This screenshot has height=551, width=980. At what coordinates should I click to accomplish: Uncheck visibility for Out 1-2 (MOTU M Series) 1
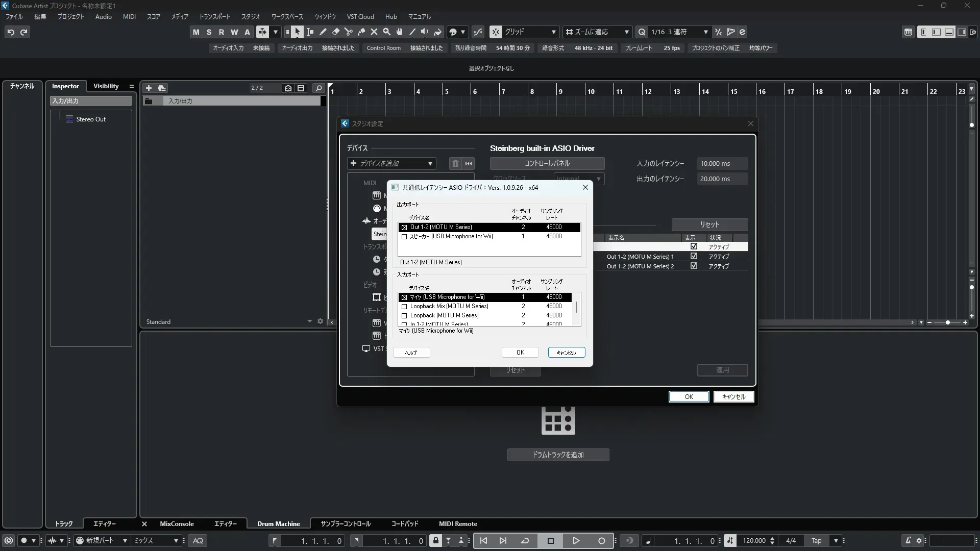(694, 256)
